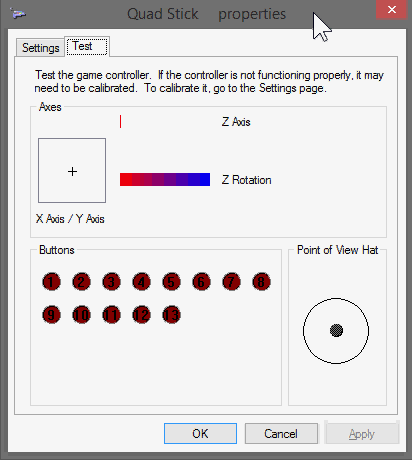Screen dimensions: 412x460
Task: Click button indicator 8
Action: [x=261, y=282]
